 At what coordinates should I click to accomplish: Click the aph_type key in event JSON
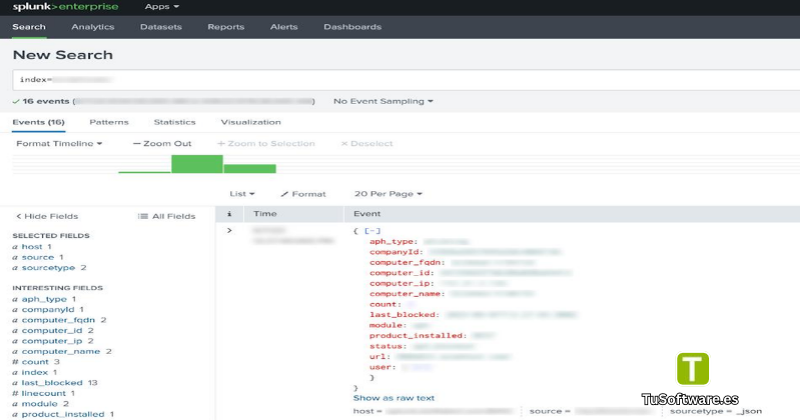coord(393,241)
